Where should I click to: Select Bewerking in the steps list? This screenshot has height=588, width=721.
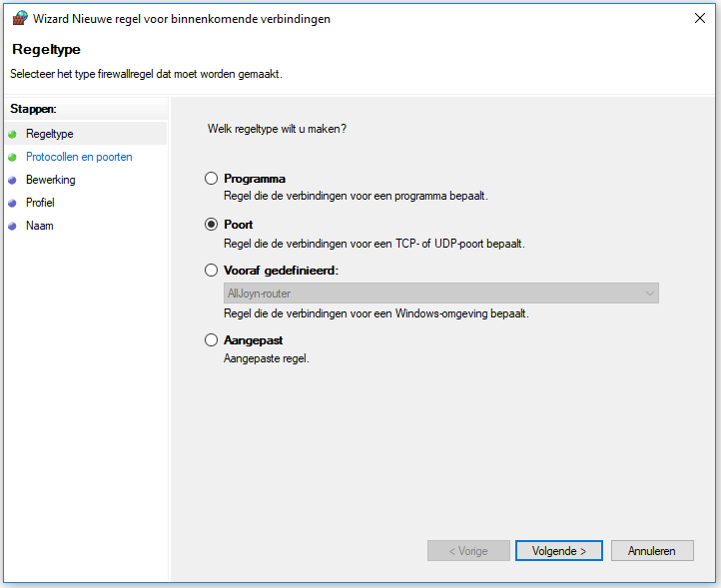pos(51,180)
